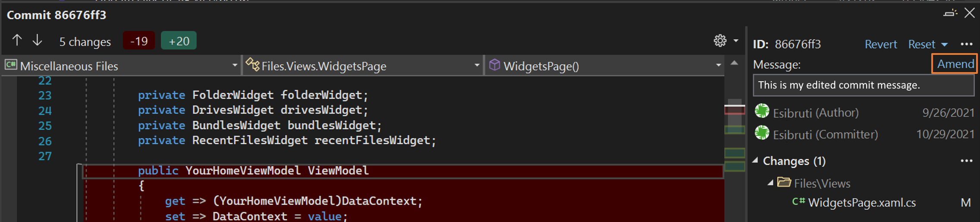Click the C# icon beside WidgetsPage.xaml.cs
Screen dimensions: 980x222
(798, 202)
